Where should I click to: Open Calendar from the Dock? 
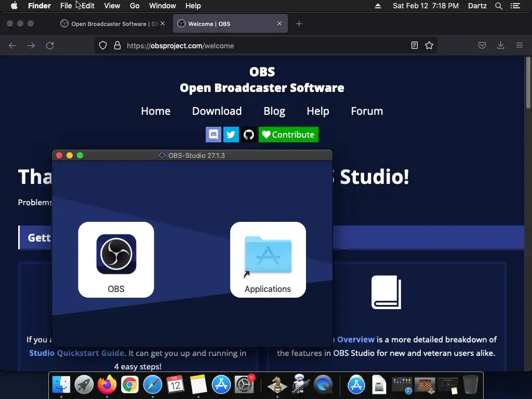point(176,384)
